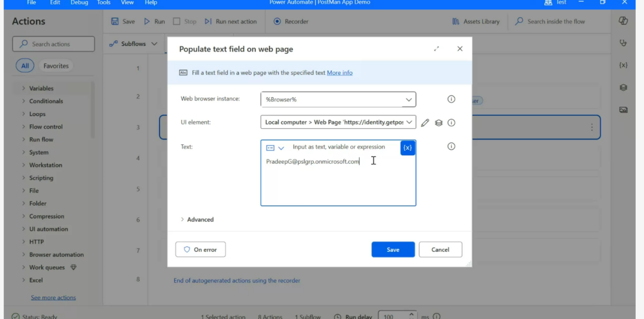The width and height of the screenshot is (644, 319).
Task: Cancel the dialog
Action: [x=440, y=250]
